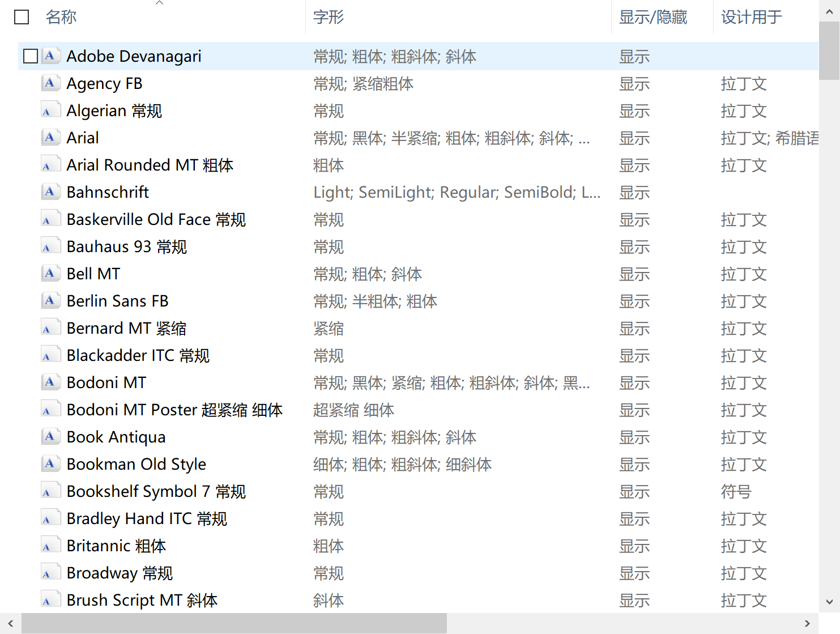Sort by the 字形 column header
This screenshot has height=634, width=840.
[329, 17]
